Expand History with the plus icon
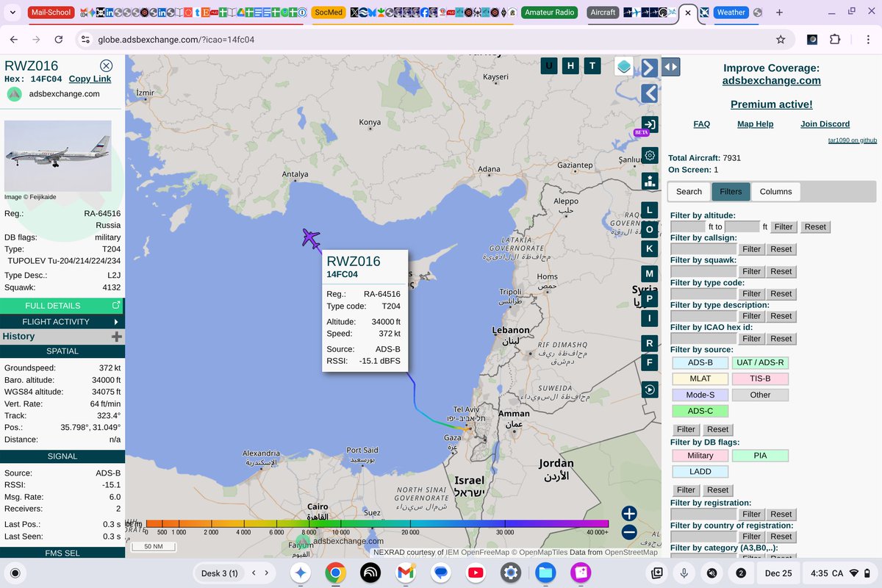Image resolution: width=882 pixels, height=588 pixels. coord(116,337)
